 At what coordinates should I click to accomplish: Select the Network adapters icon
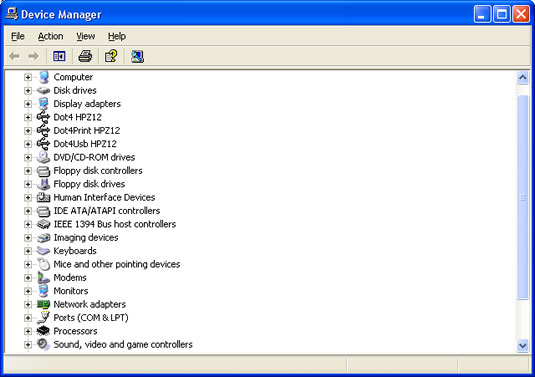[43, 304]
